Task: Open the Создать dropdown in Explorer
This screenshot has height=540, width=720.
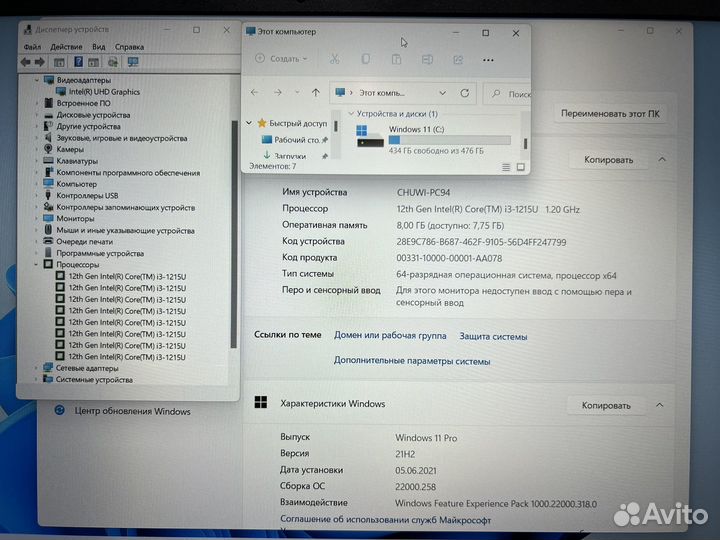Action: [x=281, y=59]
